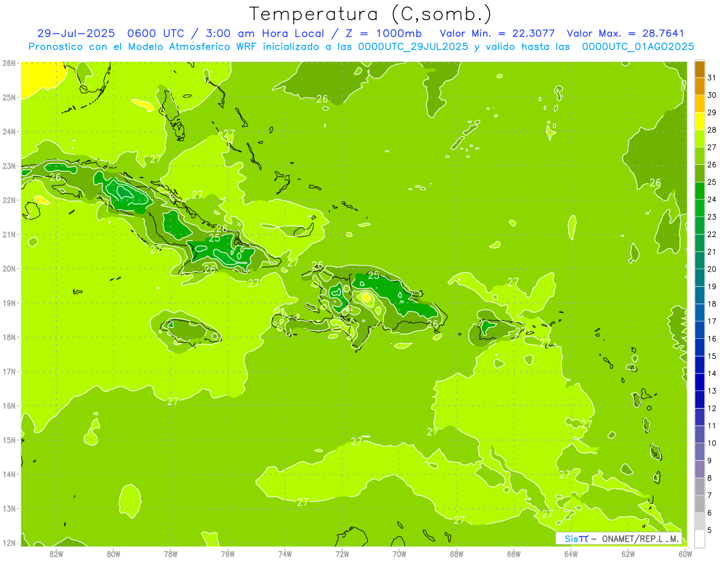Click the "25" contour label over eastern Cuba

[215, 238]
